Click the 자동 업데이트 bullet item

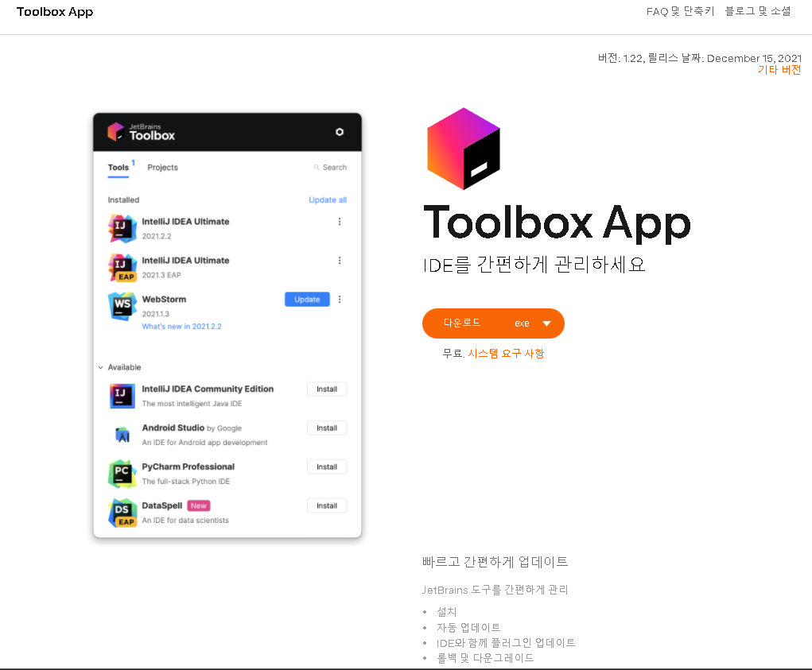[468, 628]
